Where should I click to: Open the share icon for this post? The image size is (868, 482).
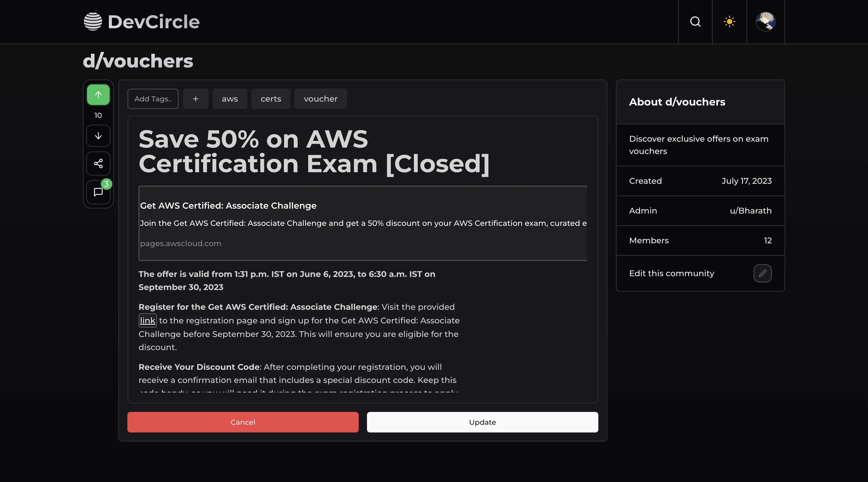click(x=98, y=164)
